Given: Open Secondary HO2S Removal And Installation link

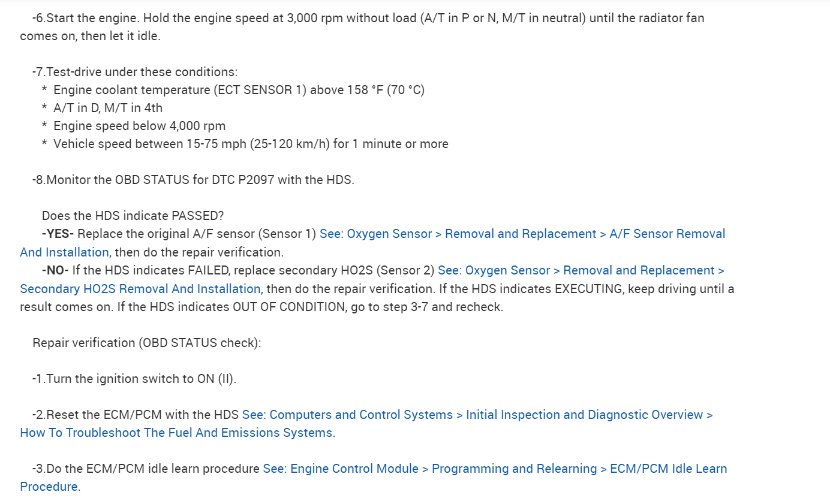Looking at the screenshot, I should pyautogui.click(x=140, y=289).
